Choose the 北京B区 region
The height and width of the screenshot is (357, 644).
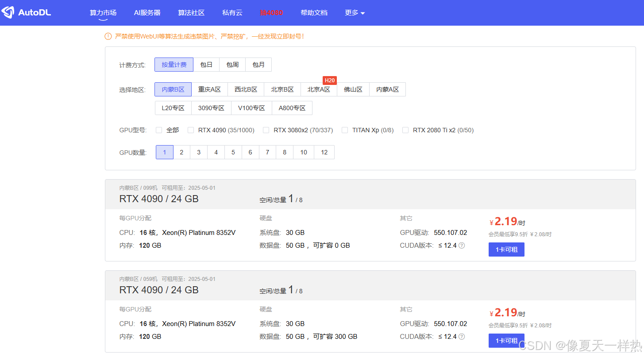tap(282, 89)
